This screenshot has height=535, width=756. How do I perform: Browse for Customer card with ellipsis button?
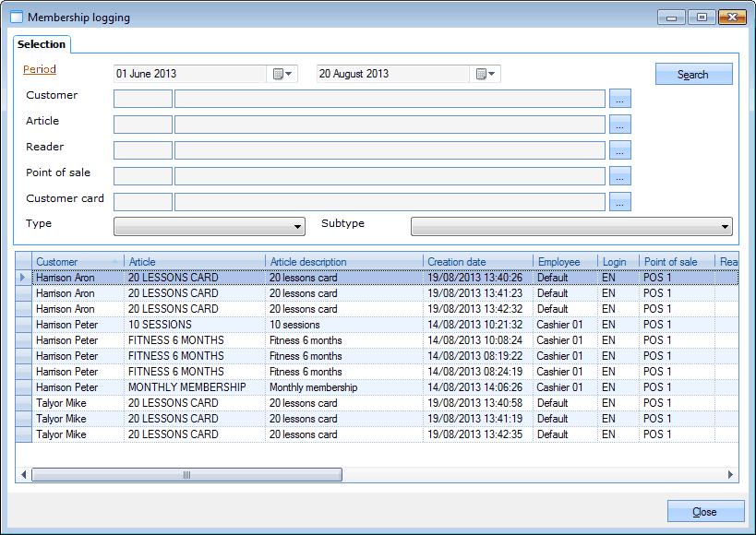coord(619,202)
